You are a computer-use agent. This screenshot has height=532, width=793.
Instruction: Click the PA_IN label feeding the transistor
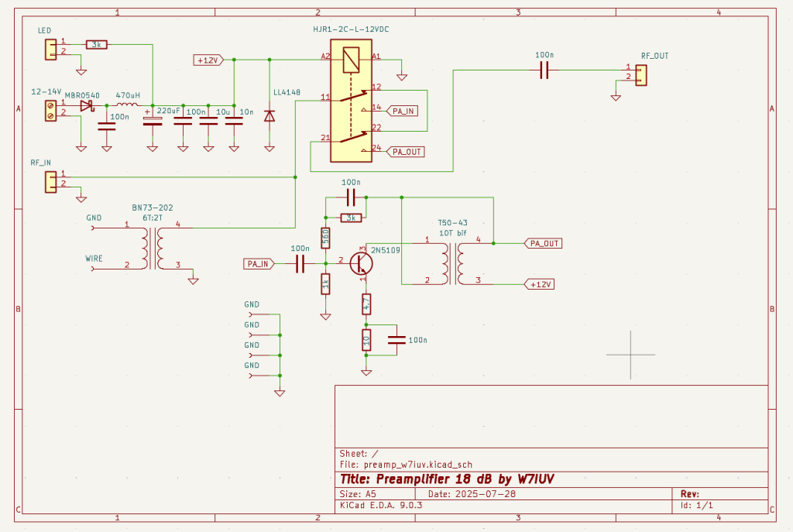[259, 264]
